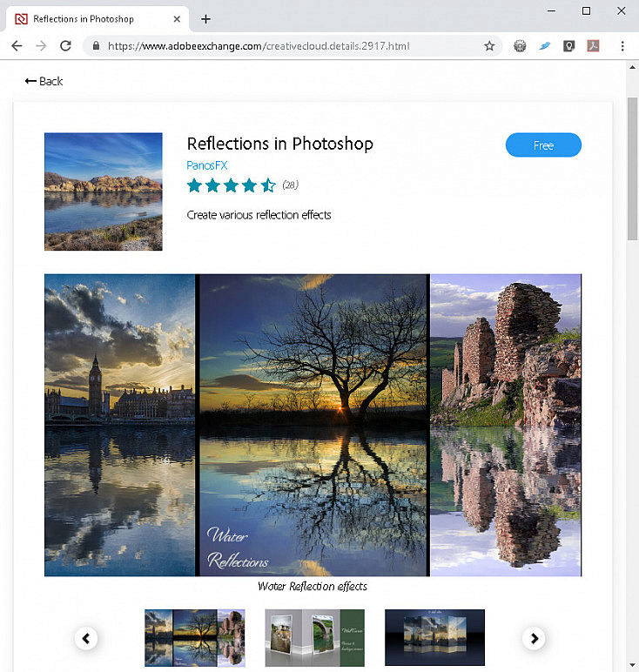This screenshot has width=639, height=672.
Task: Reload the page
Action: pyautogui.click(x=65, y=46)
